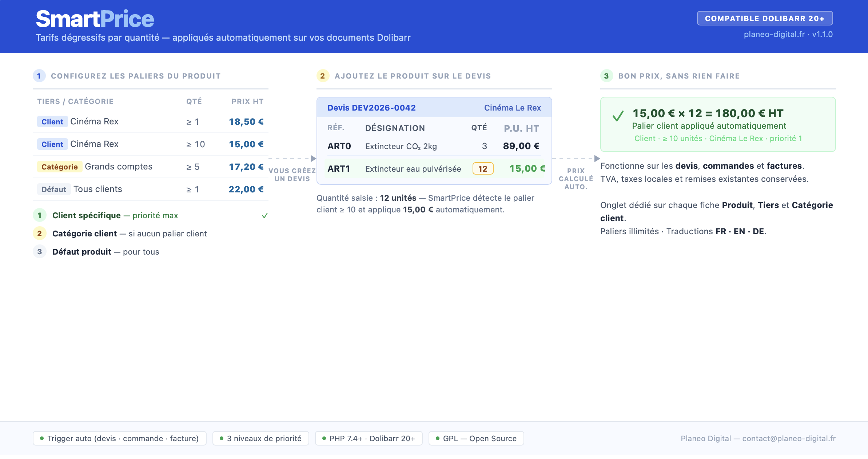The height and width of the screenshot is (459, 868).
Task: Click the ≥ 5 quantity threshold
Action: click(x=193, y=167)
